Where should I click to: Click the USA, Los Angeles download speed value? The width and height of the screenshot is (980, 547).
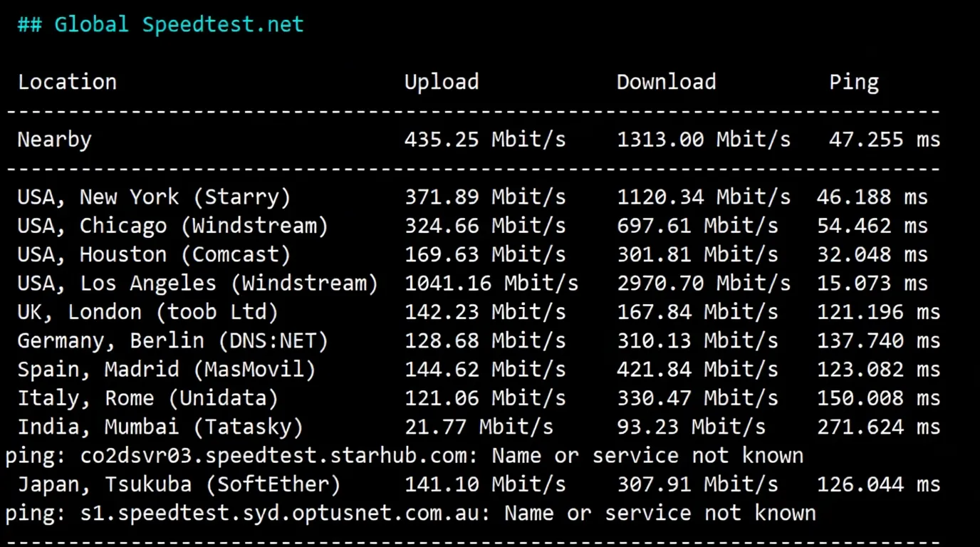(703, 283)
